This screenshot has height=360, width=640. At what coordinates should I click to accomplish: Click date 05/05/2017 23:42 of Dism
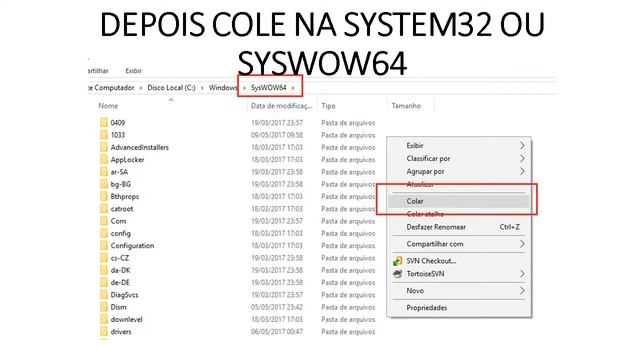[277, 307]
